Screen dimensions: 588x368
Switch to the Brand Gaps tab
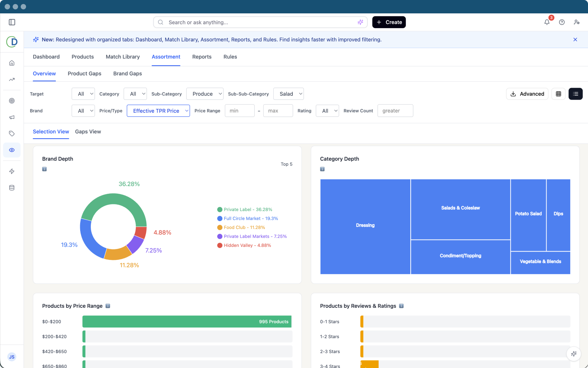127,74
